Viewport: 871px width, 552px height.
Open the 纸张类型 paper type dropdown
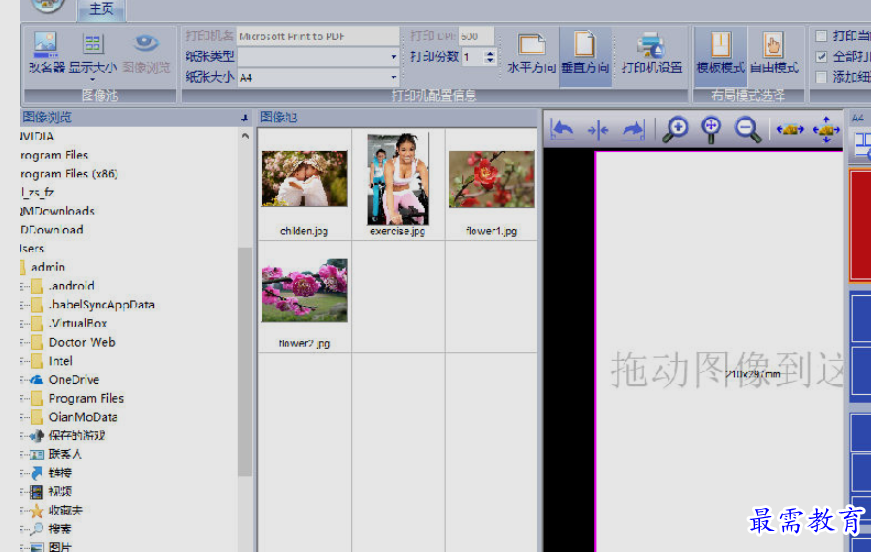click(x=393, y=57)
